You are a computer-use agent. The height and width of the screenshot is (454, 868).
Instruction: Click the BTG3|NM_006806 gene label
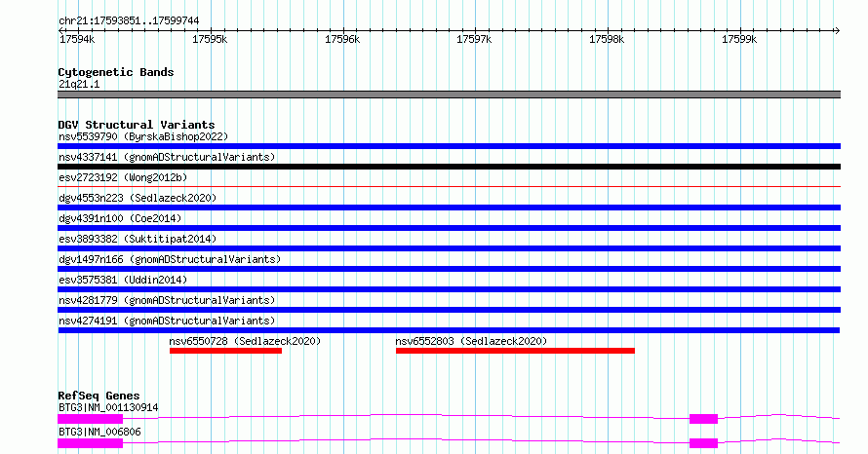pyautogui.click(x=99, y=432)
